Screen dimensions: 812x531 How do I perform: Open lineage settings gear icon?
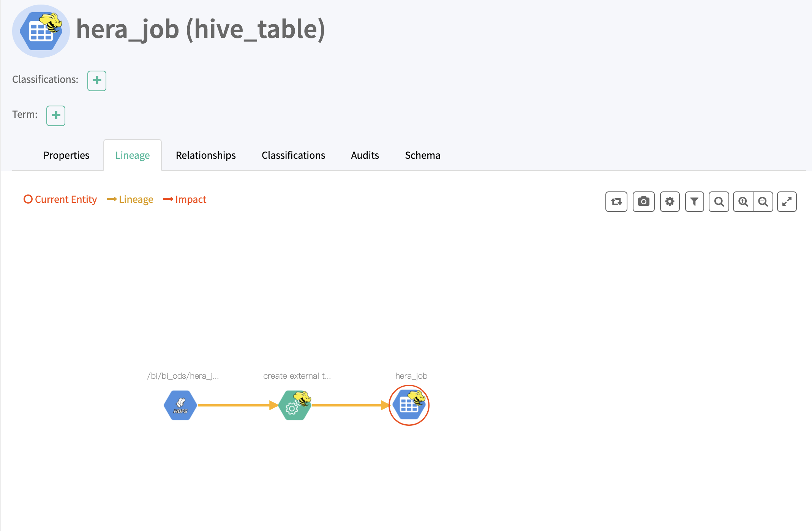(x=670, y=202)
